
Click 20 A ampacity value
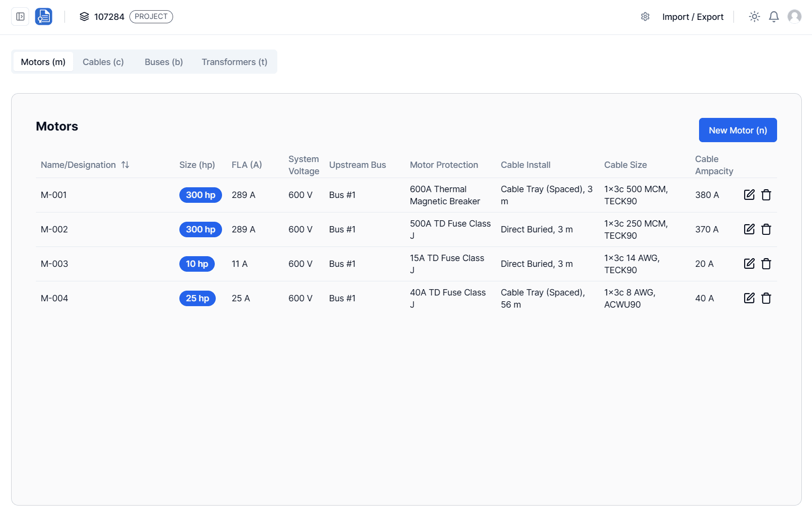pyautogui.click(x=704, y=264)
